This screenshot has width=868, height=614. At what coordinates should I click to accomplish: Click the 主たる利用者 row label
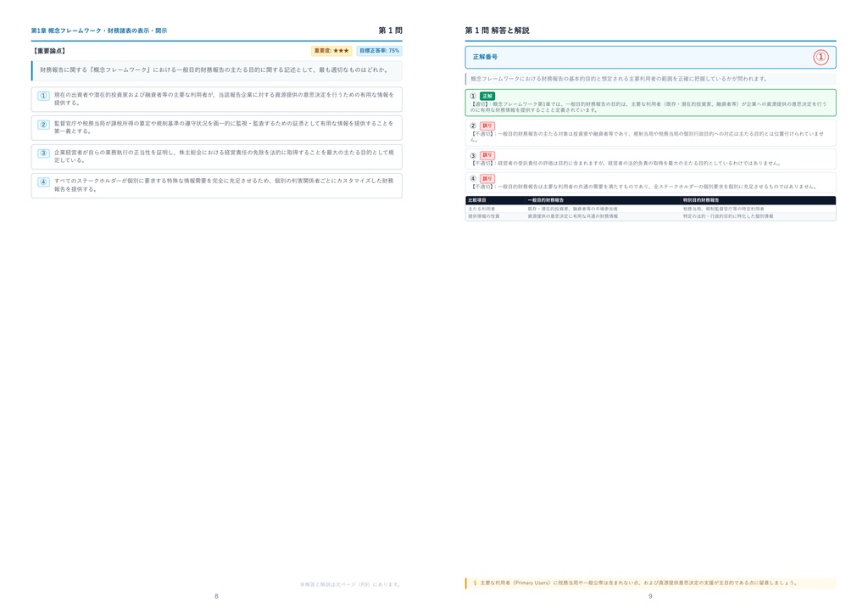point(481,209)
